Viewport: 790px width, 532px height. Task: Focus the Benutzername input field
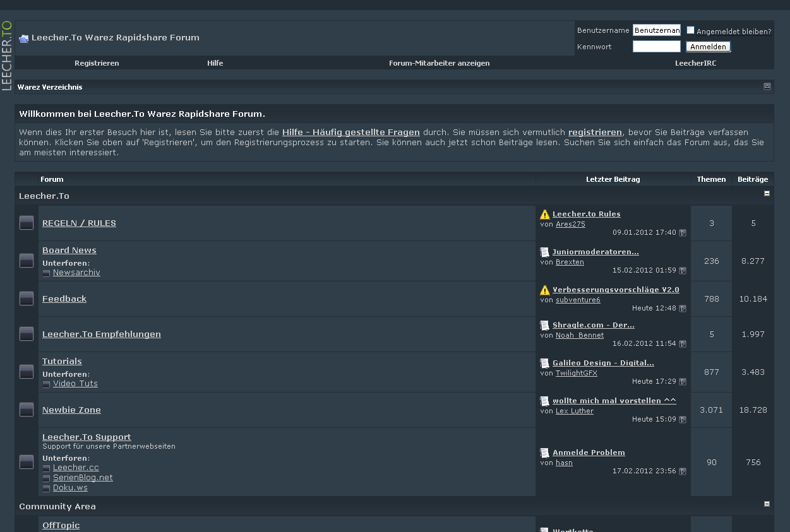(657, 30)
